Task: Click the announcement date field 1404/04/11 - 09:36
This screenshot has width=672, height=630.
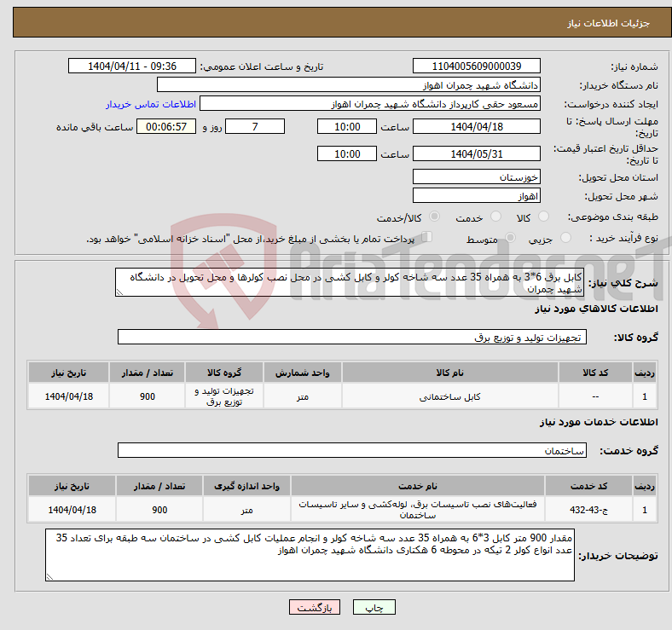Action: [x=132, y=66]
